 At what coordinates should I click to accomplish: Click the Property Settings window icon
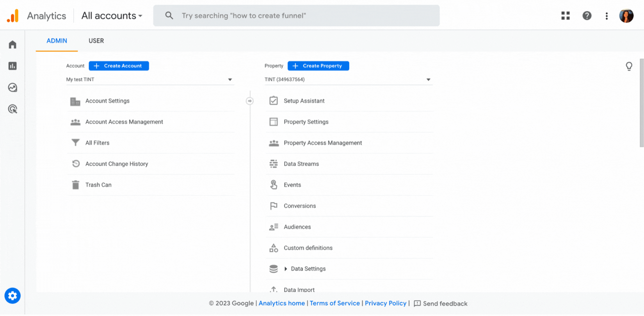click(274, 122)
